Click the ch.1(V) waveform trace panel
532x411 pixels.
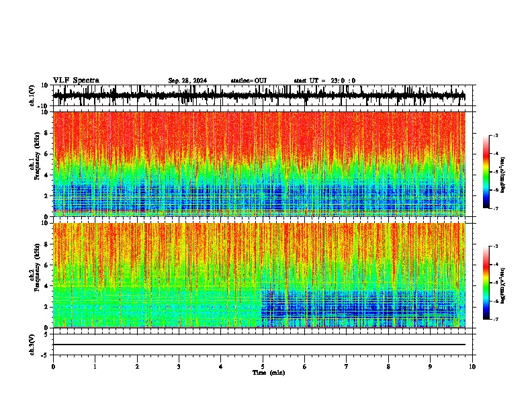point(263,95)
